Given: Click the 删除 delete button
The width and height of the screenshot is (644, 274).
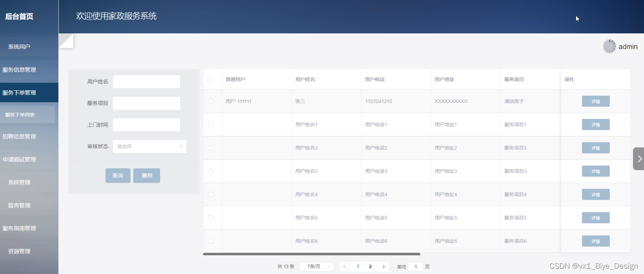Looking at the screenshot, I should (147, 175).
